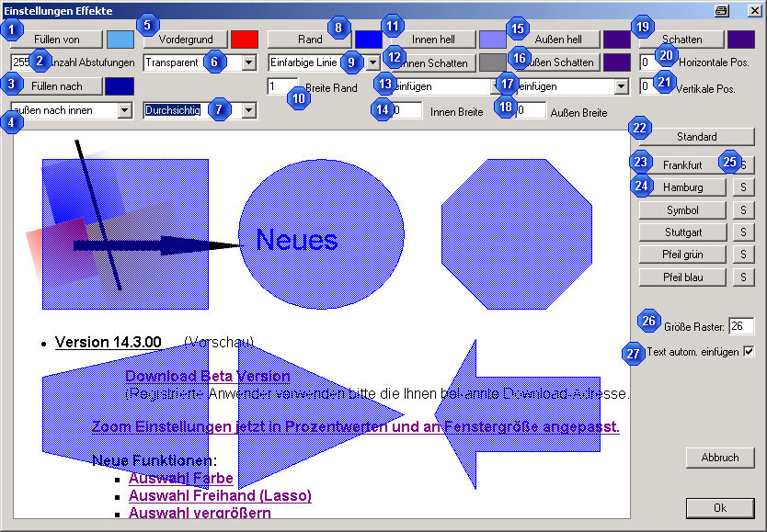Open the Durchsichtig combo box
Image resolution: width=767 pixels, height=532 pixels.
pos(248,110)
